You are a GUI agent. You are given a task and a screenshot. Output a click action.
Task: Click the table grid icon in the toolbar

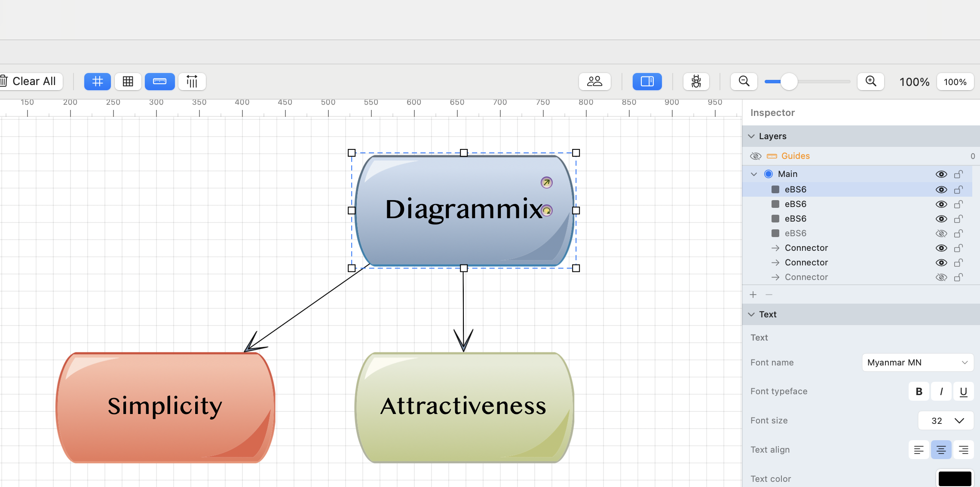(128, 81)
